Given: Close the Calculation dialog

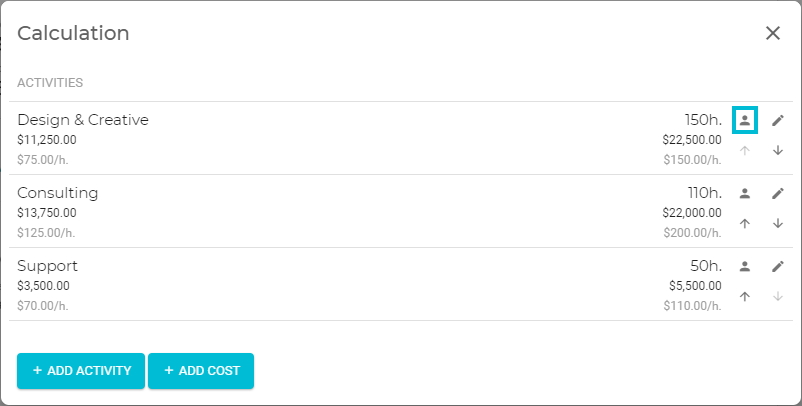Looking at the screenshot, I should (x=772, y=33).
